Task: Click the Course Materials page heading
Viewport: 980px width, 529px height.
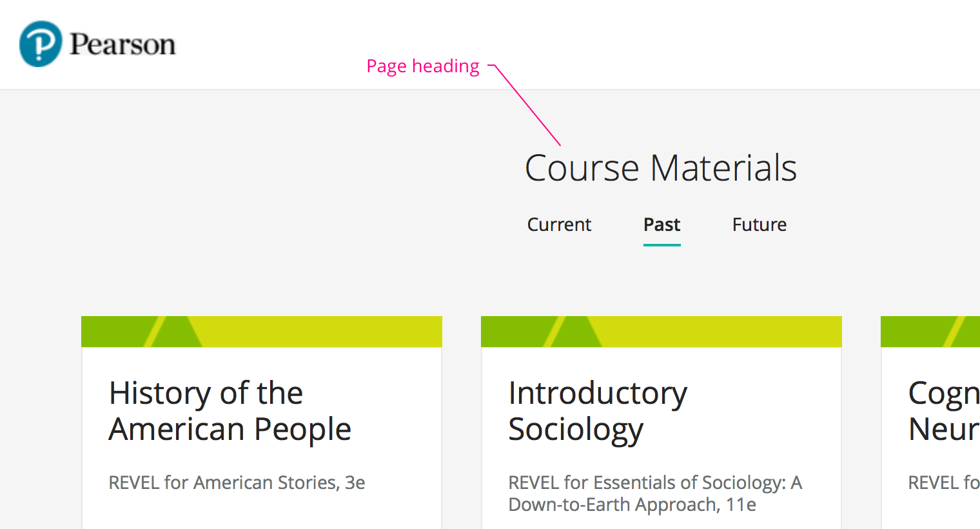Action: click(661, 168)
